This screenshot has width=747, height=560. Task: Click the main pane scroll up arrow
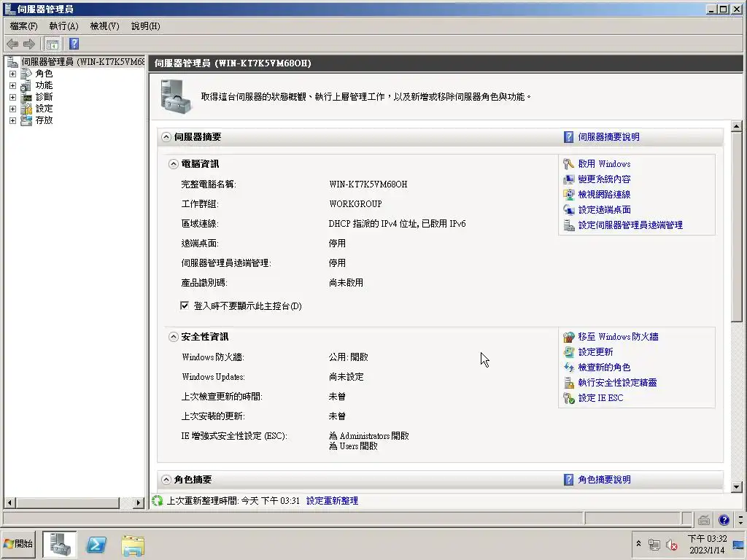(737, 126)
